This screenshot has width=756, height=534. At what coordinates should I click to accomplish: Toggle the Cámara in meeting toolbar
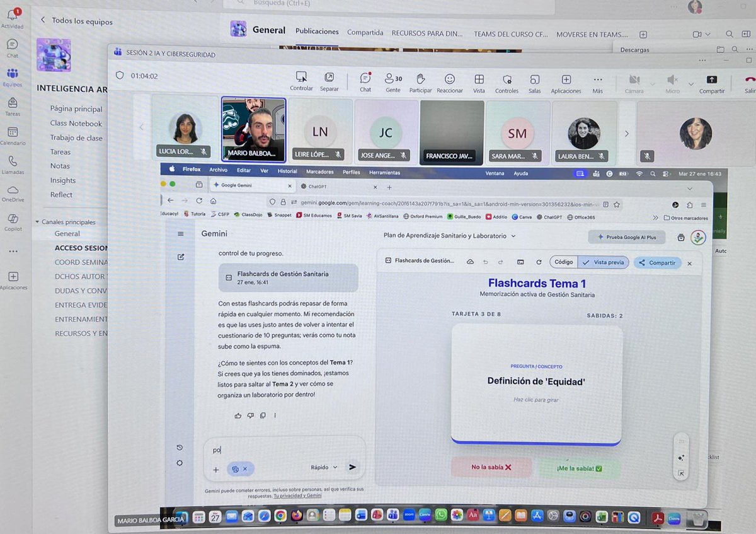(x=634, y=83)
